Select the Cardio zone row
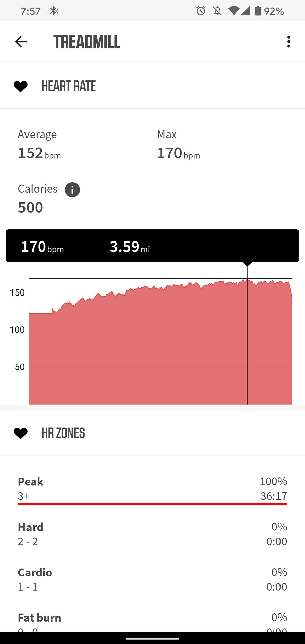The width and height of the screenshot is (305, 644). (x=152, y=579)
